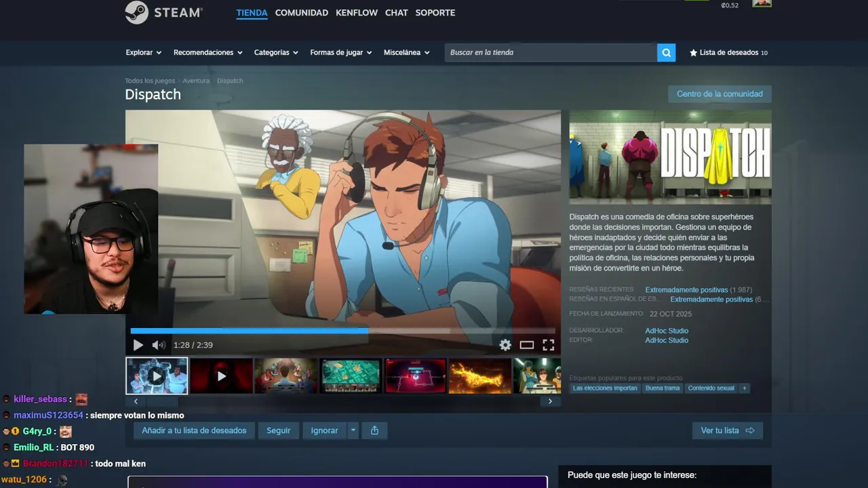Click Emilio_RL username in chat
Image resolution: width=868 pixels, height=488 pixels.
click(34, 447)
